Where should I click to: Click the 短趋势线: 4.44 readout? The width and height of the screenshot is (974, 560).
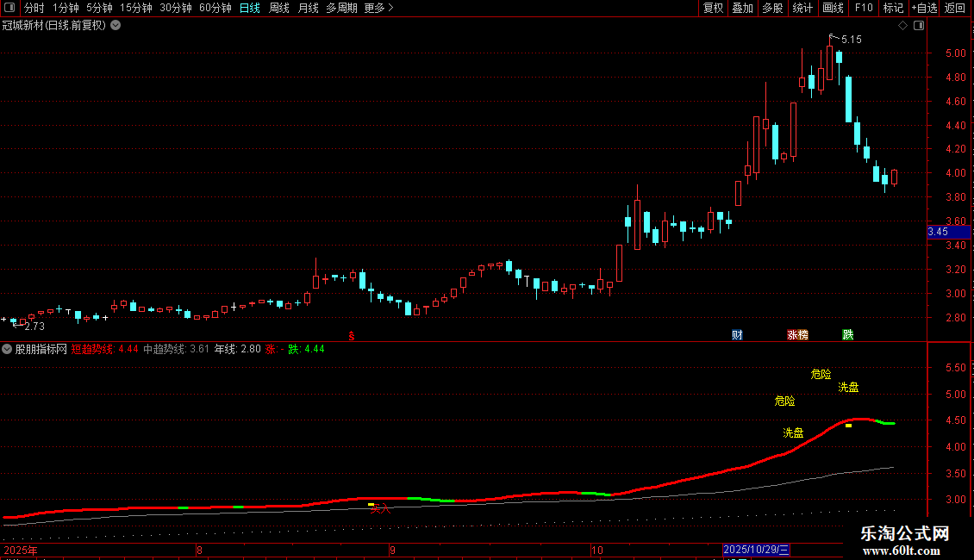pos(104,349)
